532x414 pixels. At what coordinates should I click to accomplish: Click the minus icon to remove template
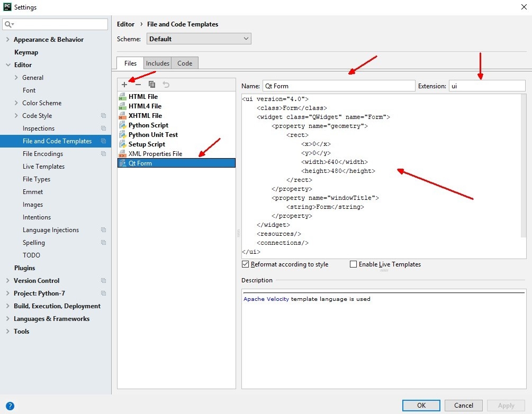138,85
